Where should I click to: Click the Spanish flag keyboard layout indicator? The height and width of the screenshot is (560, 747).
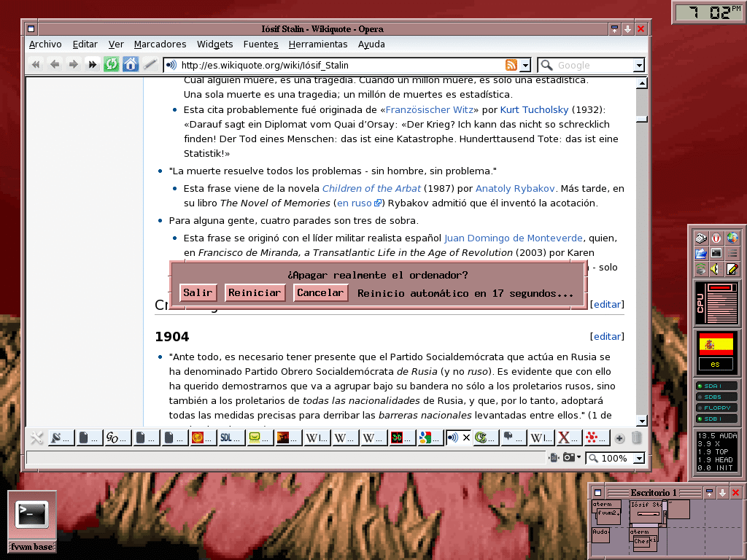point(716,343)
